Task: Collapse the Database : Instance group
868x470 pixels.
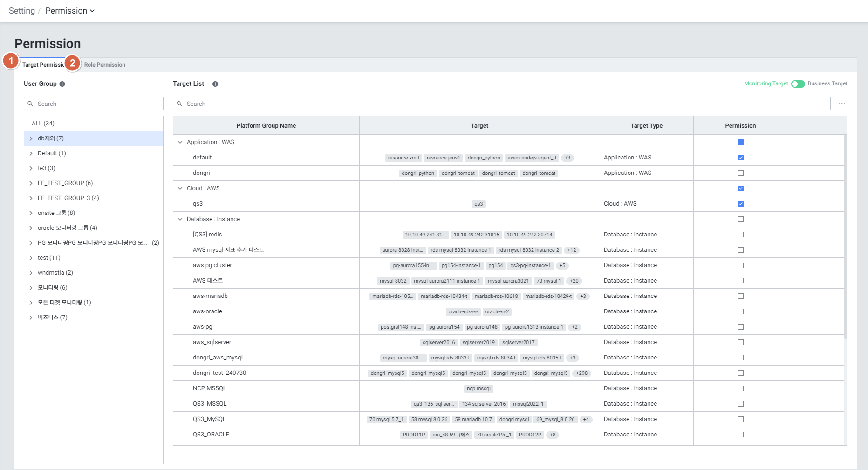Action: point(180,219)
